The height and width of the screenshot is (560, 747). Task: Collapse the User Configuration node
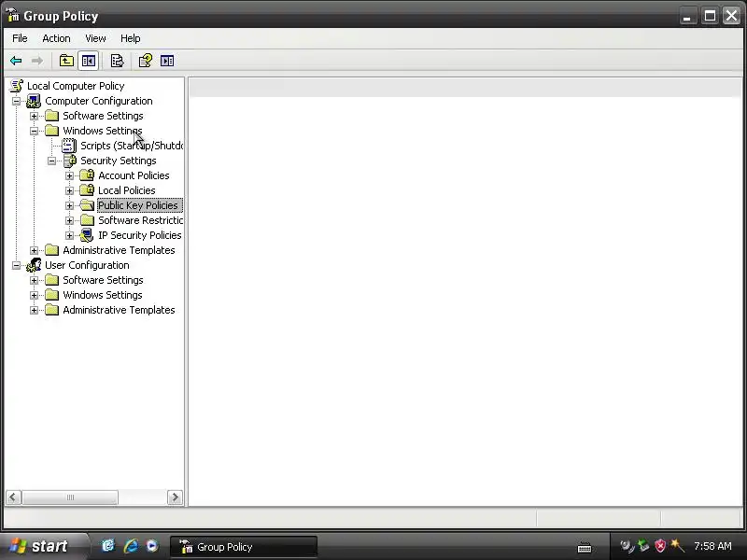16,265
